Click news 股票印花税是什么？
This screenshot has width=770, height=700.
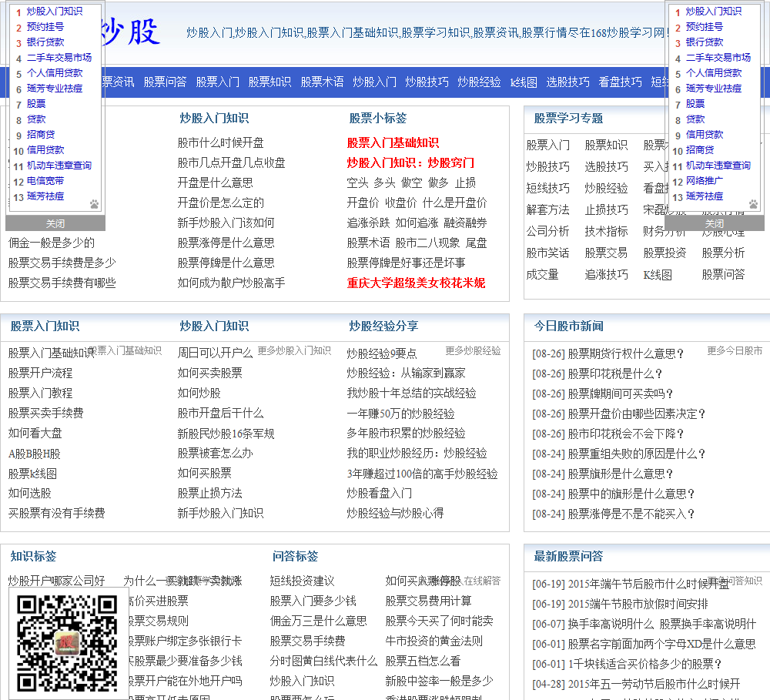pyautogui.click(x=598, y=373)
